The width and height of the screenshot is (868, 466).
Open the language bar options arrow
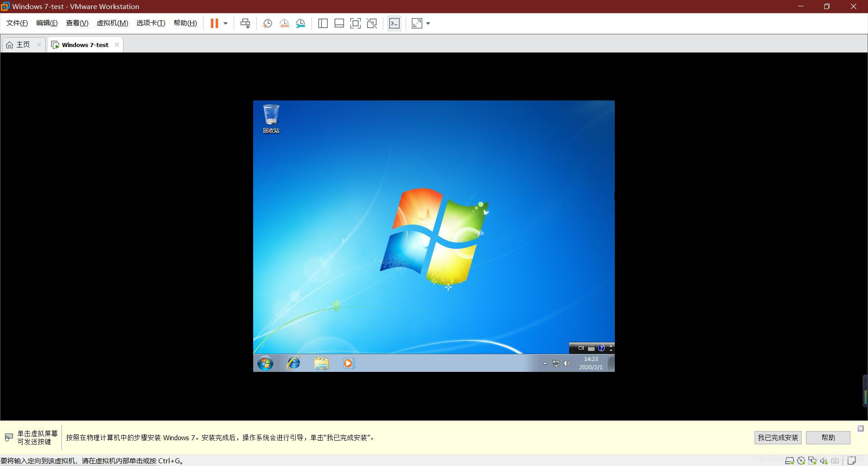point(611,350)
